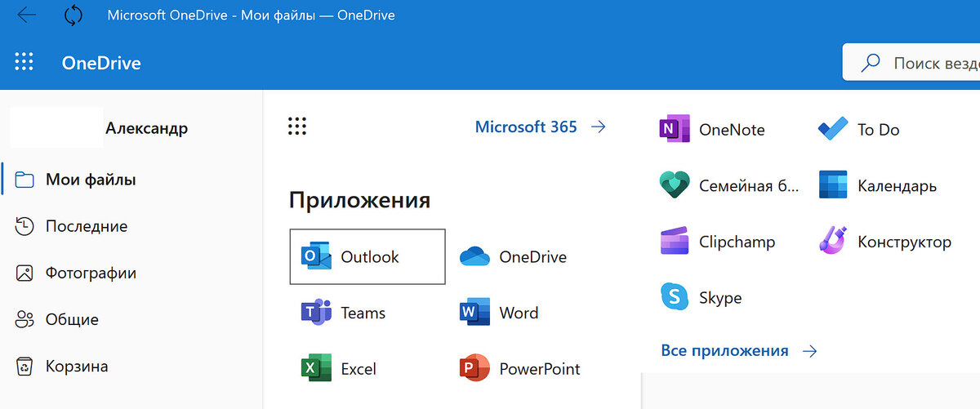This screenshot has width=980, height=409.
Task: Click the people icon for Общие
Action: [x=24, y=319]
